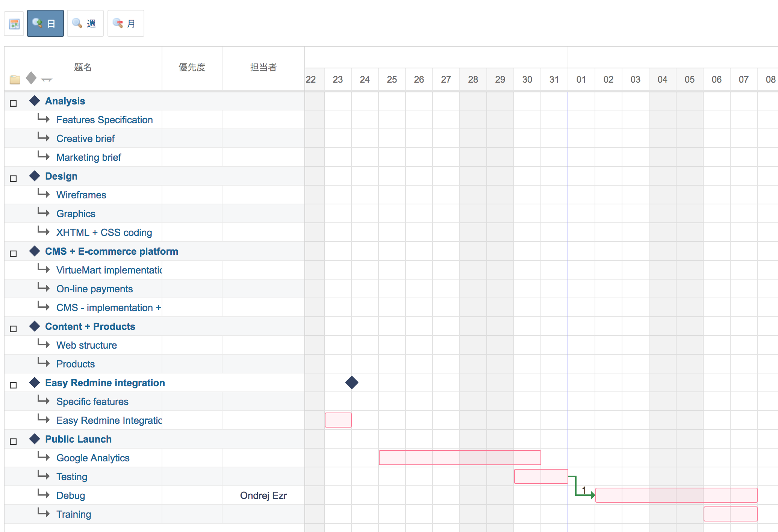
Task: Sort by the 題名 column header
Action: coord(83,68)
